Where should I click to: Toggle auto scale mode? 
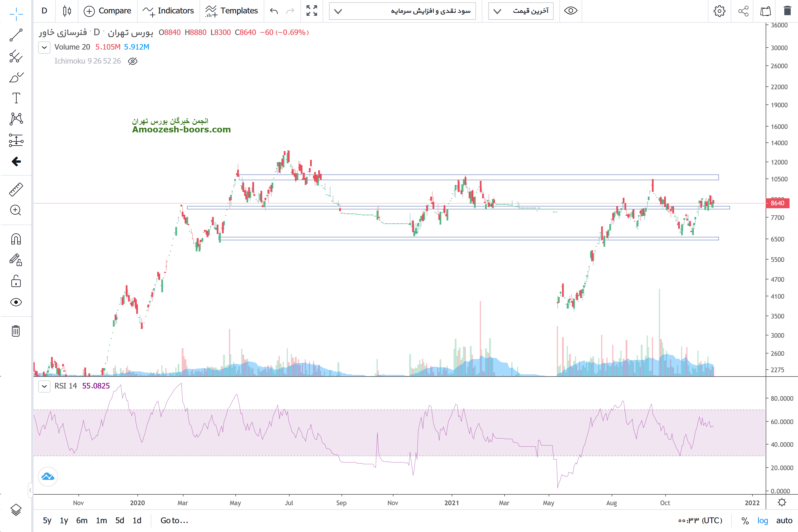point(784,520)
